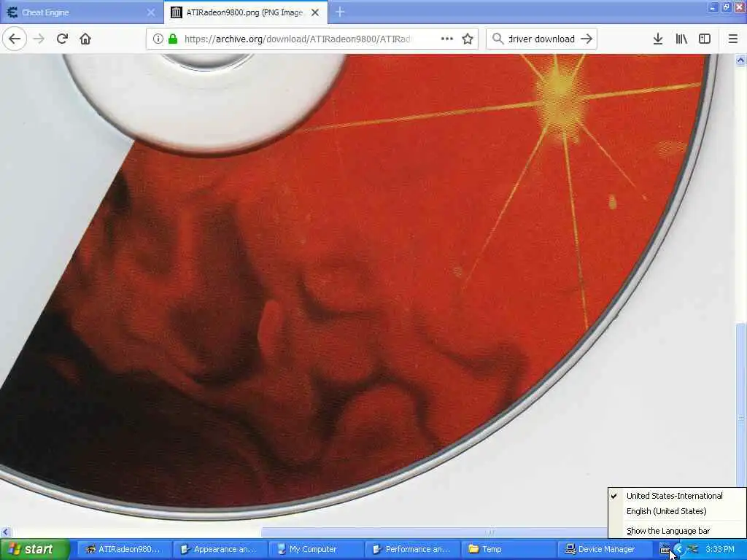Image resolution: width=747 pixels, height=560 pixels.
Task: Click the vertical scrollbar thumb
Action: (x=741, y=416)
